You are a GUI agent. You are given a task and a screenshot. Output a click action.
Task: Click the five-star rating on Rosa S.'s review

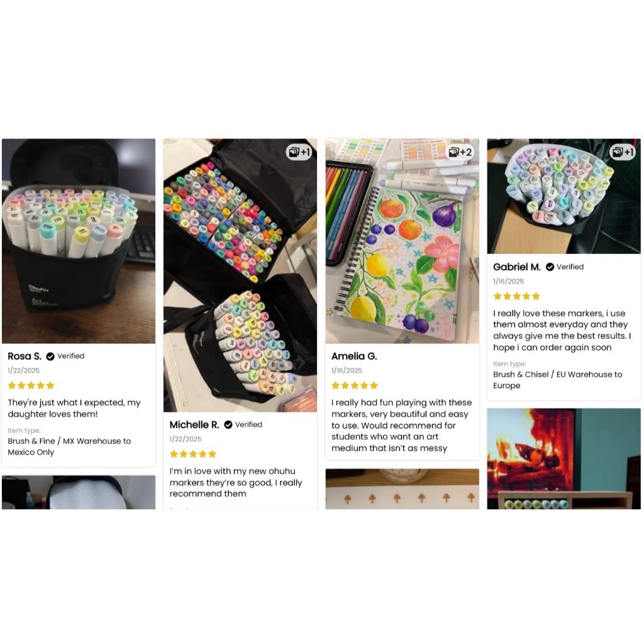pyautogui.click(x=31, y=386)
